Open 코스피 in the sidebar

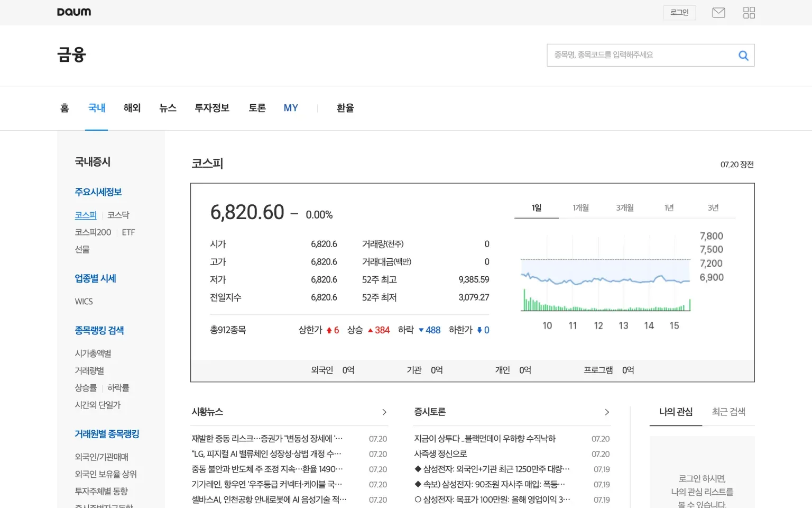click(x=86, y=215)
